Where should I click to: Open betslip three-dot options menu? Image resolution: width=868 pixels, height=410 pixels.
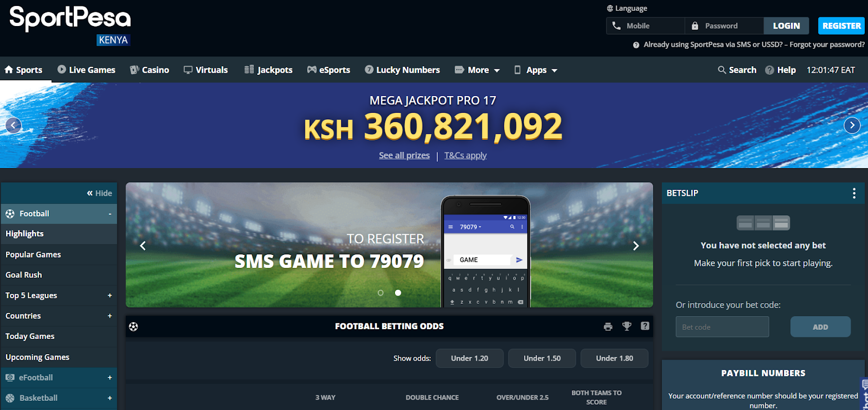click(854, 193)
